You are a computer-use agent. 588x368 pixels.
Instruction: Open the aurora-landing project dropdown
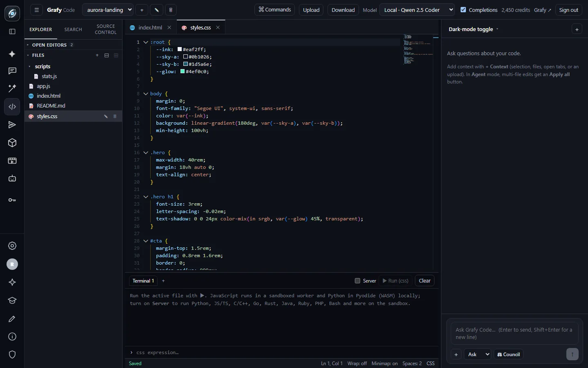(108, 10)
